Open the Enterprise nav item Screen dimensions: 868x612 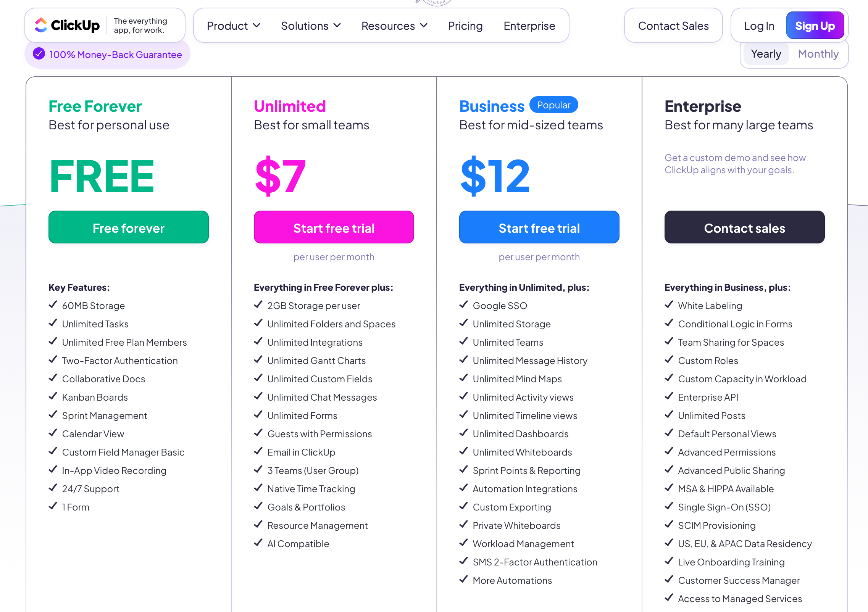529,26
